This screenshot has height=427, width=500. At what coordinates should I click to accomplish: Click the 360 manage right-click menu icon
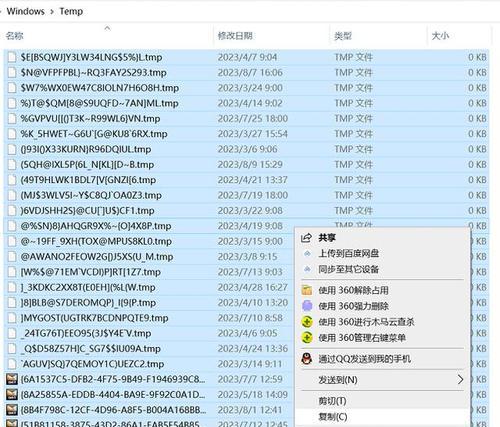pos(307,337)
